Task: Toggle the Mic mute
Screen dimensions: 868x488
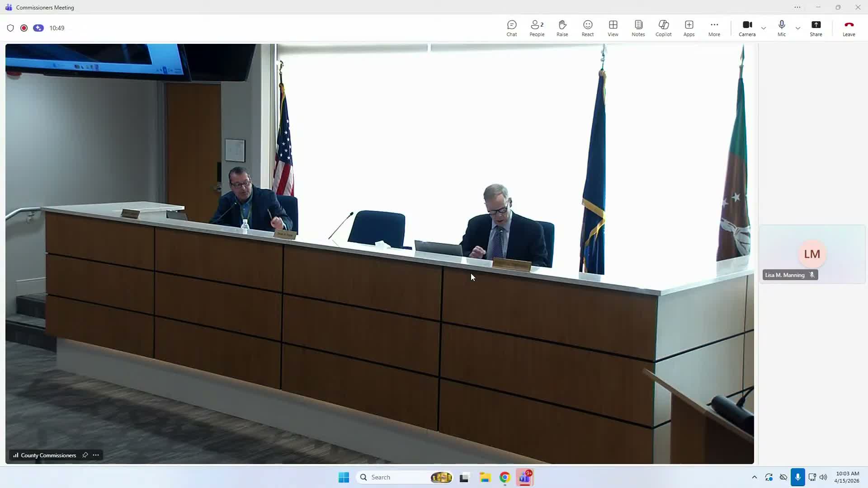Action: click(782, 28)
